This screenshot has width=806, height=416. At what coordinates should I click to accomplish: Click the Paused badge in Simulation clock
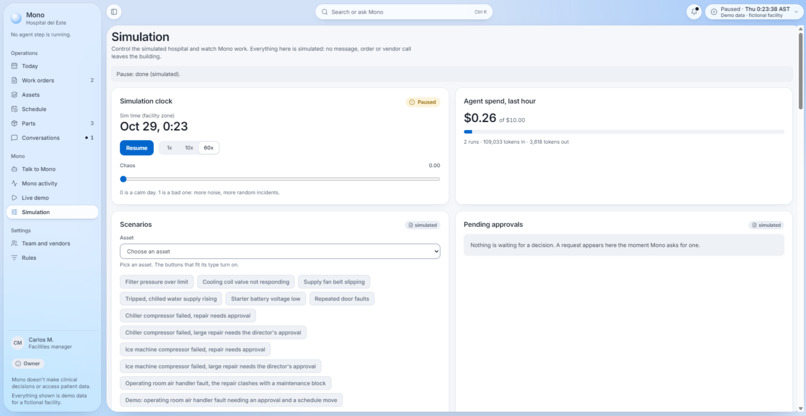click(423, 102)
